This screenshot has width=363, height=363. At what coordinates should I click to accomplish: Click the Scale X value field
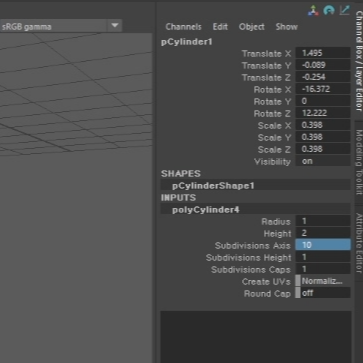[x=323, y=125]
